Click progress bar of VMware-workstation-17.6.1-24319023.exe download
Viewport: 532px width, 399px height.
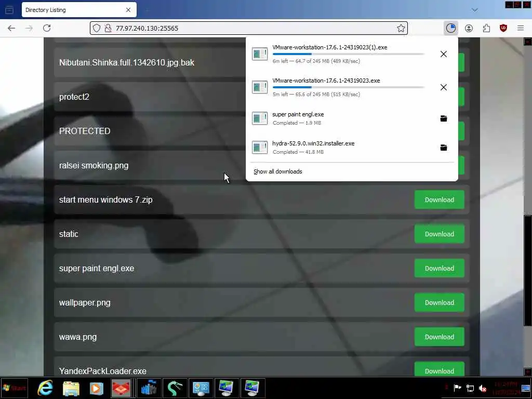point(348,87)
